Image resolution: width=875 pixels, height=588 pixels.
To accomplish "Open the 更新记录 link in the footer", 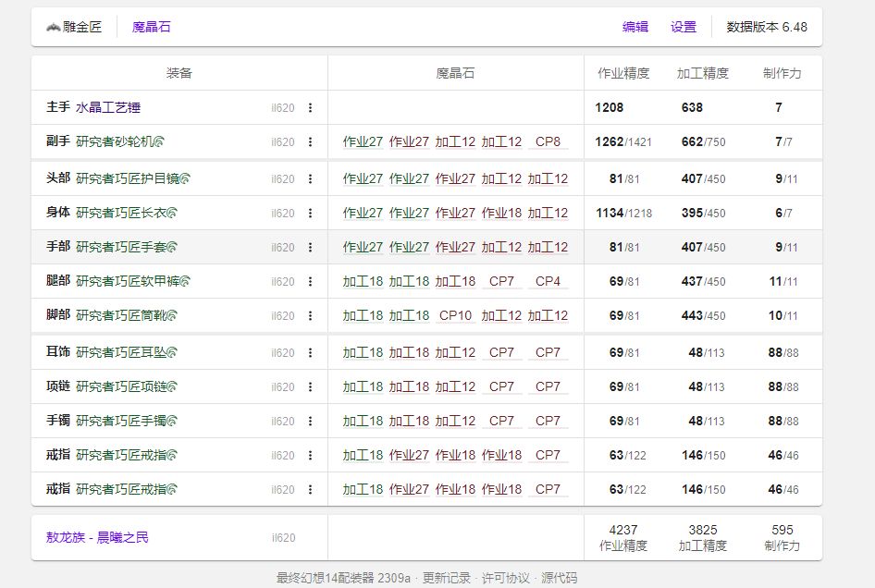I will coord(447,578).
